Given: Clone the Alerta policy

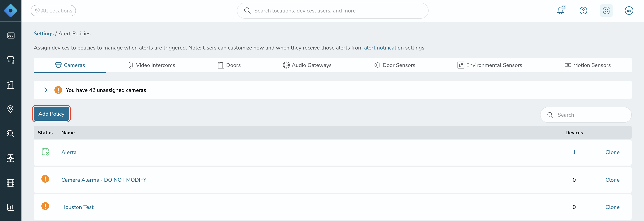Looking at the screenshot, I should tap(612, 153).
